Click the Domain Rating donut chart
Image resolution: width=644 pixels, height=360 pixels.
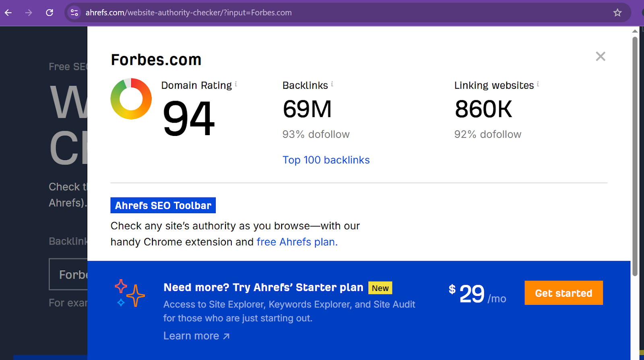coord(131,99)
